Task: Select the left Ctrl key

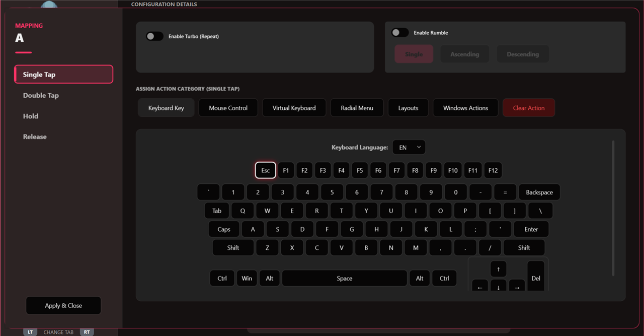Action: click(222, 278)
